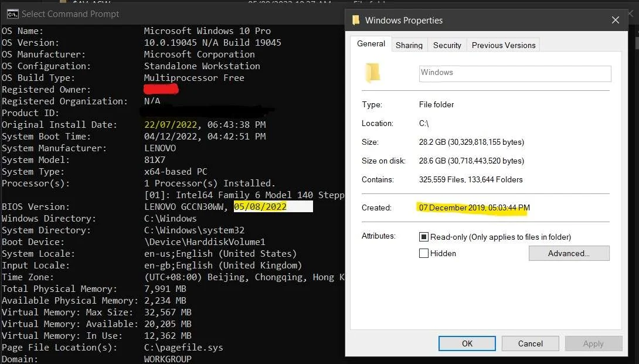Click Input Locale value en-gb;English
639x364 pixels.
(x=223, y=266)
